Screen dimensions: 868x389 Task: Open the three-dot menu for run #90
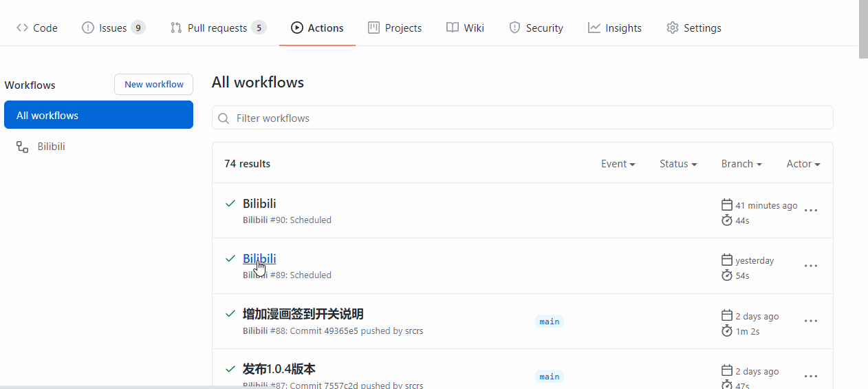[811, 211]
